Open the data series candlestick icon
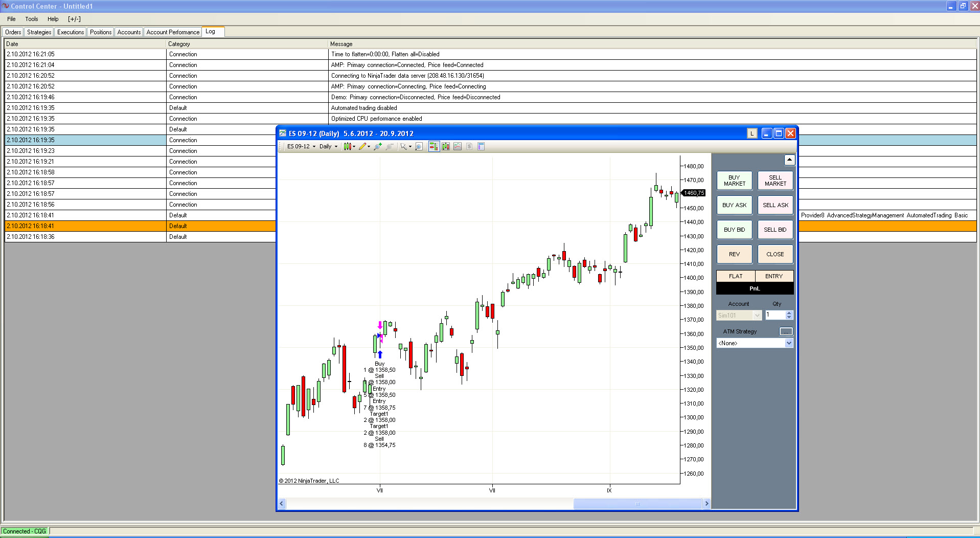The image size is (980, 538). 446,147
